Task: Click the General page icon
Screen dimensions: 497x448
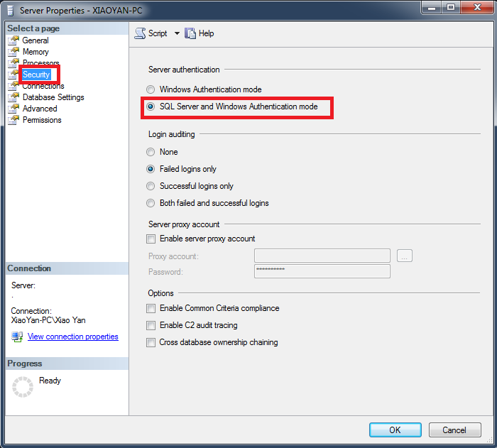Action: click(x=13, y=40)
